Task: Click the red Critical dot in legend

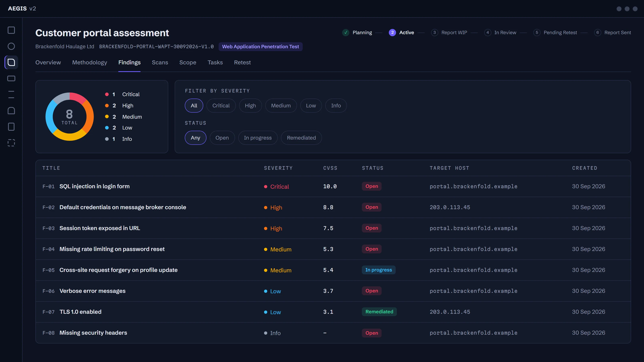Action: point(107,95)
